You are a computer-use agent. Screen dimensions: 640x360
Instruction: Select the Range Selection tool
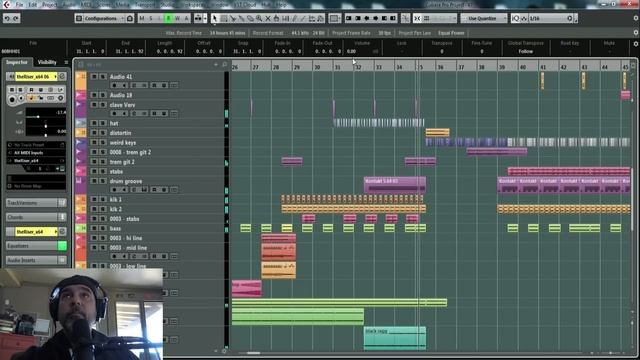pos(224,18)
